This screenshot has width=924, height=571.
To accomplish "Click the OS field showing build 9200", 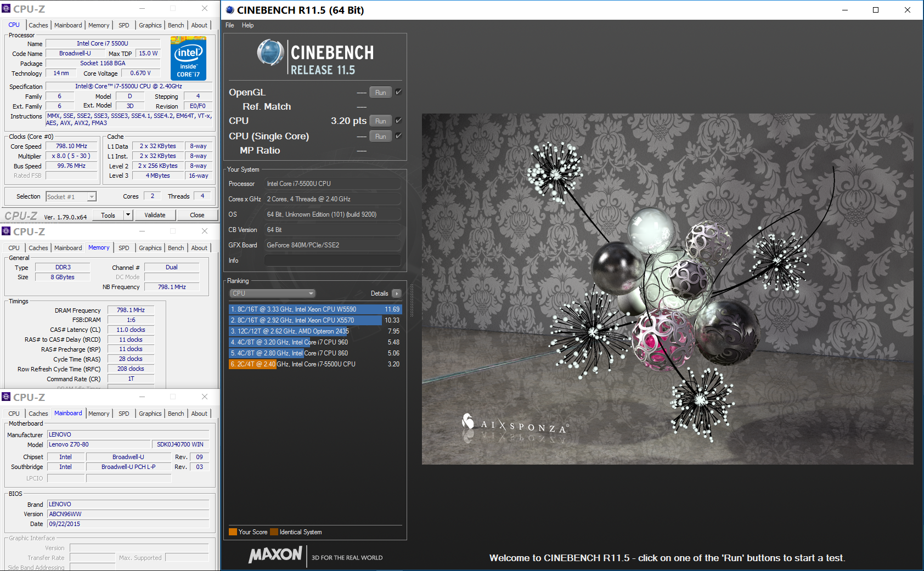I will [x=333, y=214].
